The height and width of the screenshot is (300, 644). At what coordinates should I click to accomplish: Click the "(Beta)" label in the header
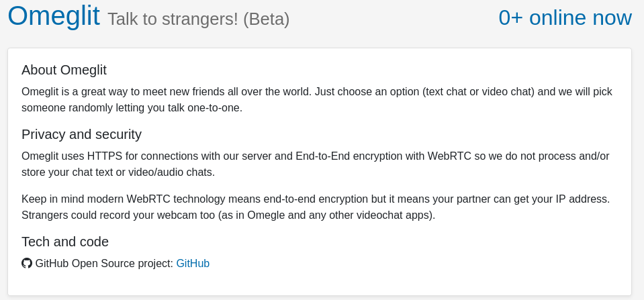pos(266,19)
